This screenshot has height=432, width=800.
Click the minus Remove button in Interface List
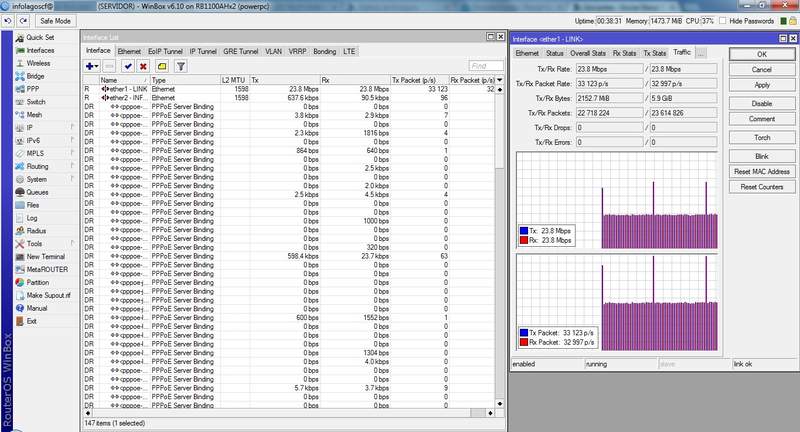109,66
